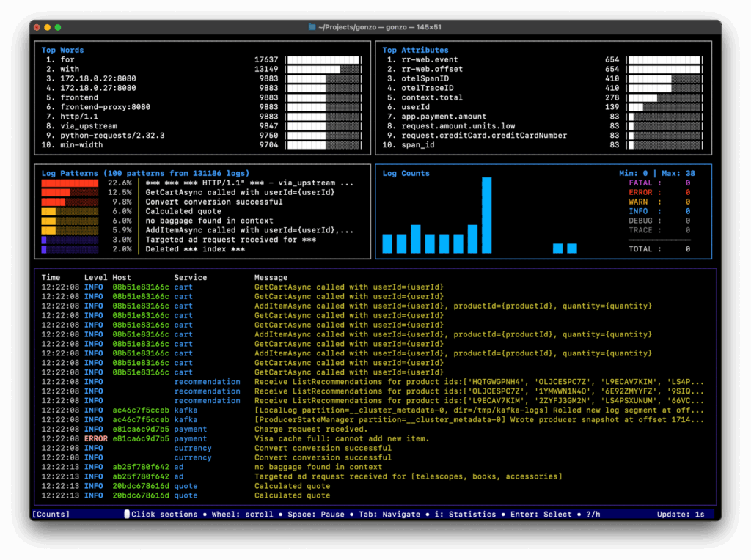Choose the "userId" attribute in Top Attributes
751x560 pixels.
(415, 107)
